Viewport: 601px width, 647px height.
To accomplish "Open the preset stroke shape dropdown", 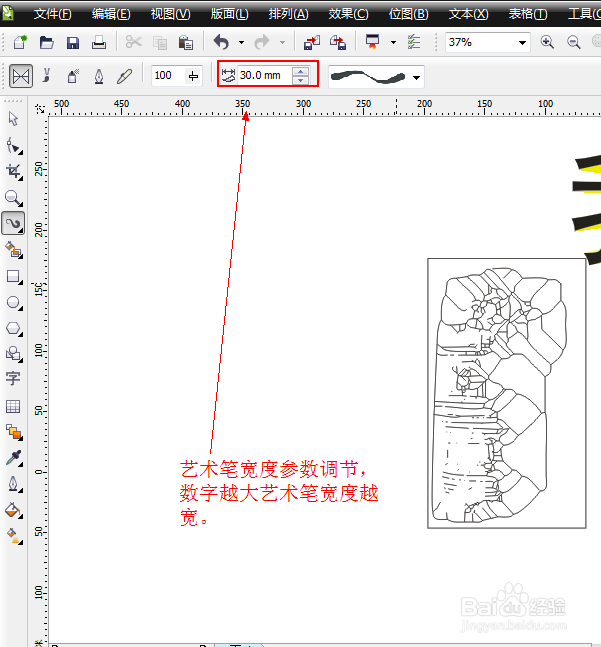I will point(417,77).
